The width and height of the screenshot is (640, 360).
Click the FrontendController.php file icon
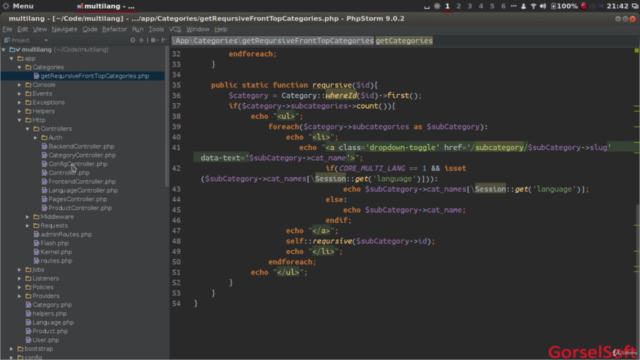[44, 181]
